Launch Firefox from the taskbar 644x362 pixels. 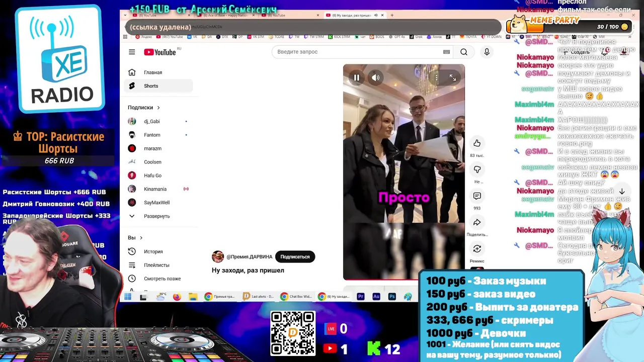pos(177,297)
